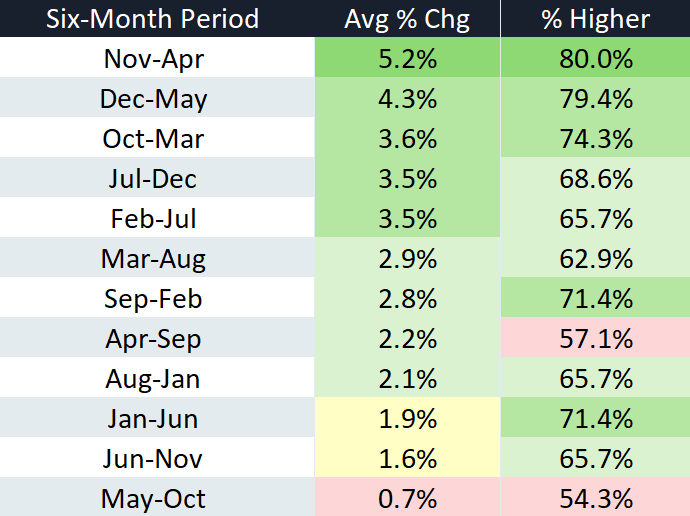Select the 62.9% higher cell

click(595, 257)
